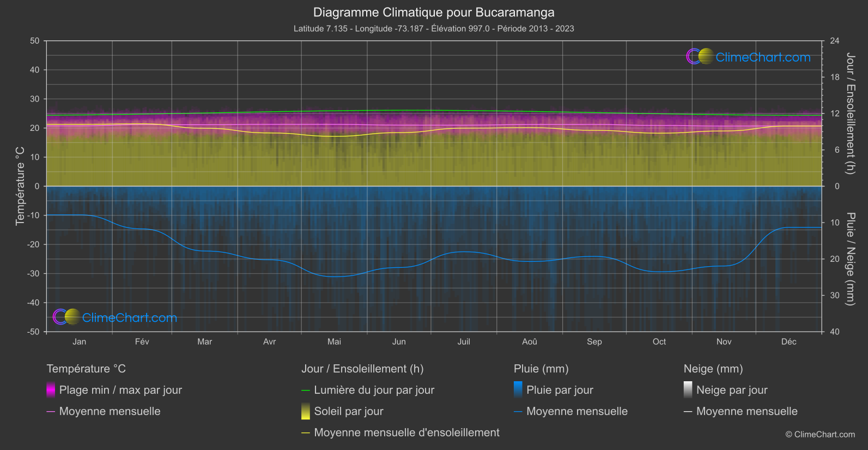Viewport: 868px width, 450px height.
Task: Click yellow 'Moyenne mensuelle d'ensoleillement' line marker
Action: click(x=306, y=433)
